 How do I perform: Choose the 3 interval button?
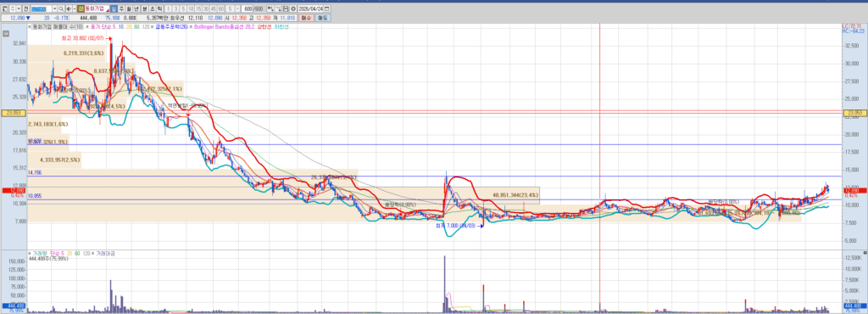[x=175, y=8]
